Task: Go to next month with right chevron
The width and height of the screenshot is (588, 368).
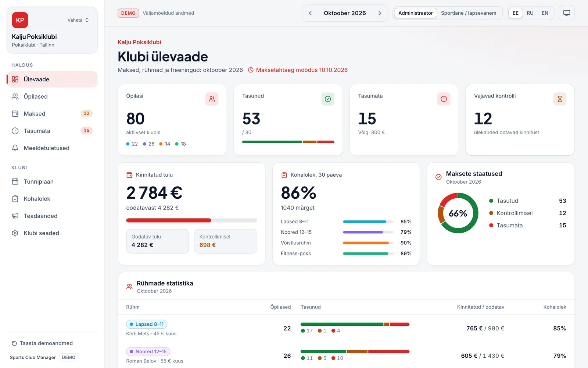Action: [380, 13]
